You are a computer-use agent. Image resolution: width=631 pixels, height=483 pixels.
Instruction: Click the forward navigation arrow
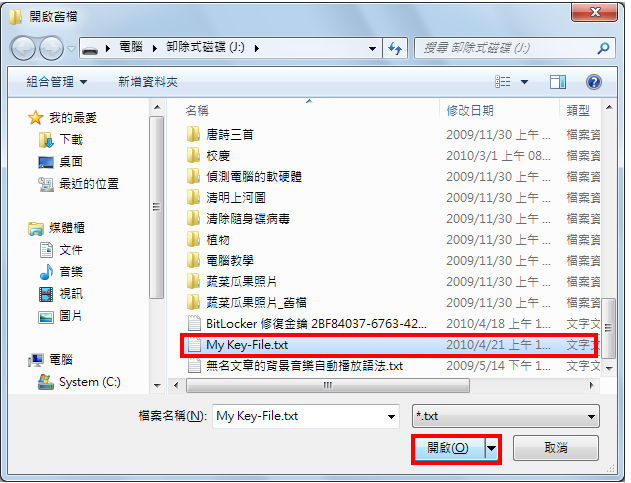tap(51, 49)
